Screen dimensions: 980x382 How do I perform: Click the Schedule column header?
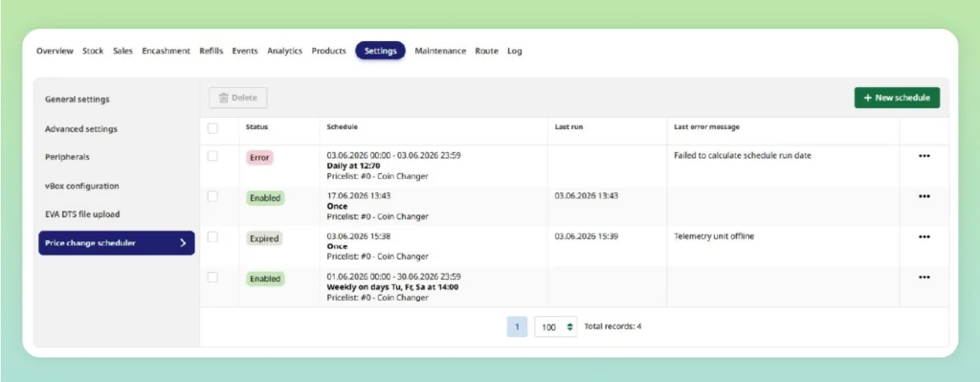(342, 127)
